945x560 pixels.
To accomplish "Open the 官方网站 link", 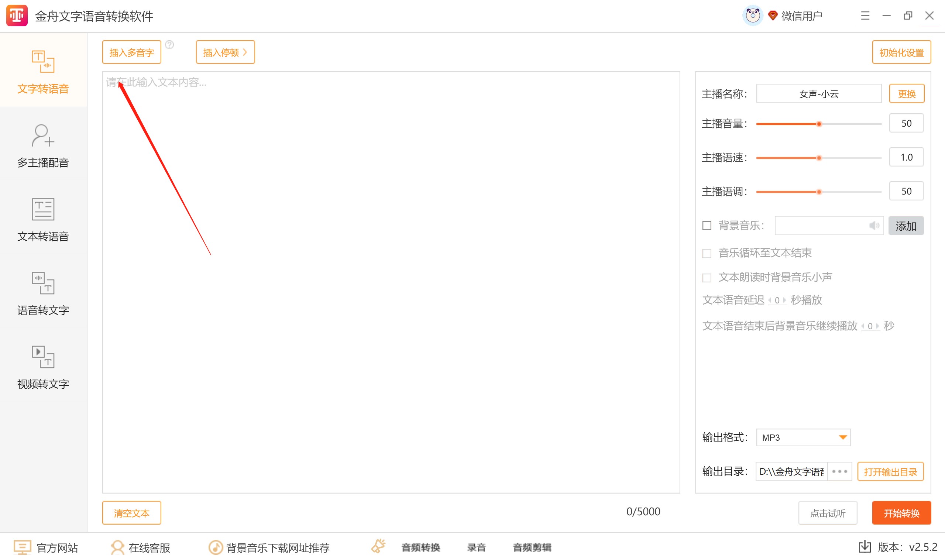I will (57, 547).
